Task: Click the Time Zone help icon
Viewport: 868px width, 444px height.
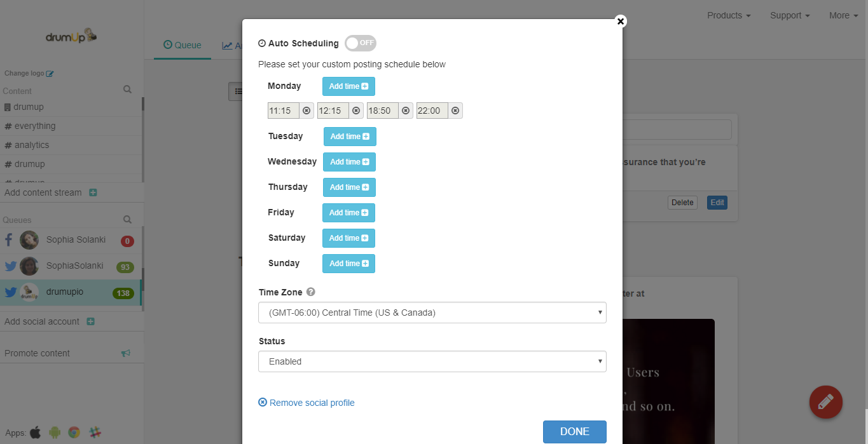Action: tap(311, 292)
